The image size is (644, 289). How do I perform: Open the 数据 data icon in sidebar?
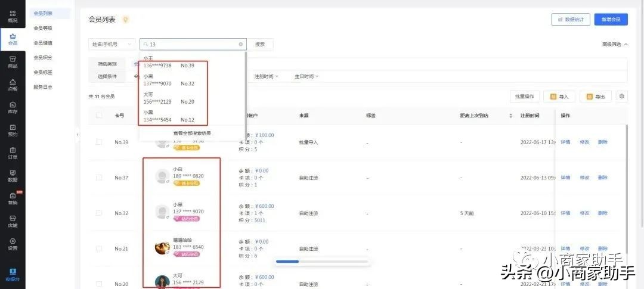13,176
